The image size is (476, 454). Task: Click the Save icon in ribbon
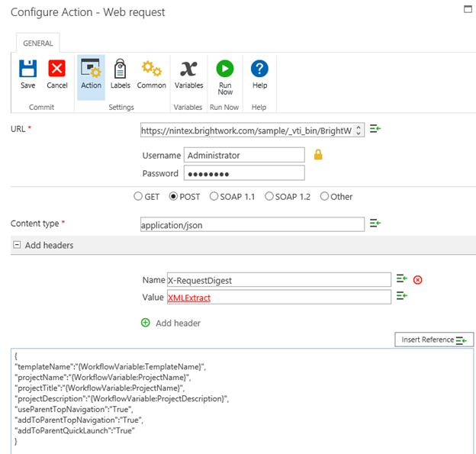pyautogui.click(x=28, y=69)
